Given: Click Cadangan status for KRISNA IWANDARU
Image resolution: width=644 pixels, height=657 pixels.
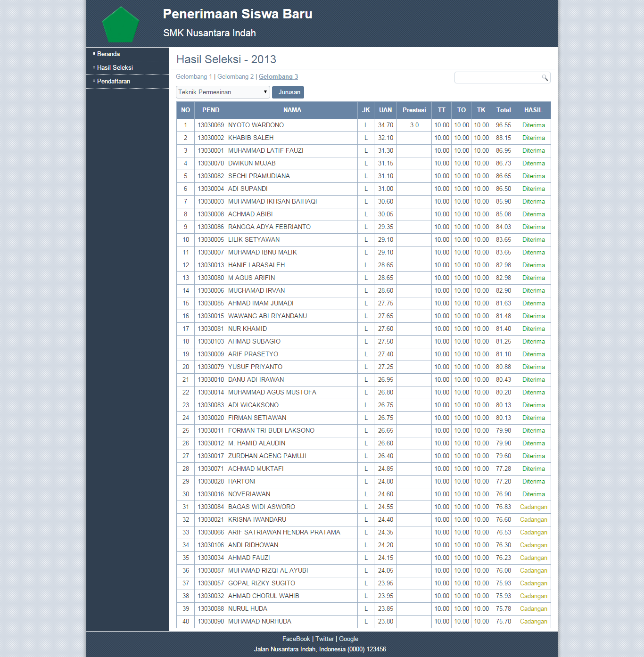Looking at the screenshot, I should click(x=534, y=519).
